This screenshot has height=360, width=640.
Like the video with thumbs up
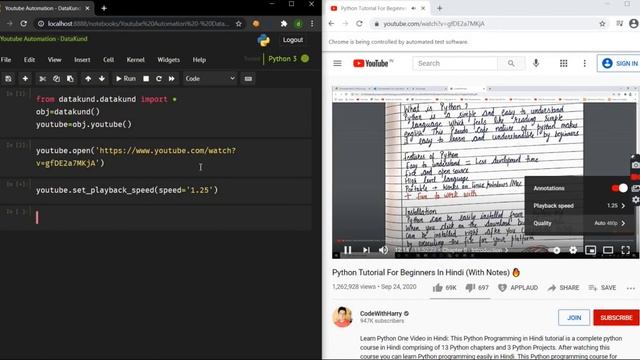[444, 288]
